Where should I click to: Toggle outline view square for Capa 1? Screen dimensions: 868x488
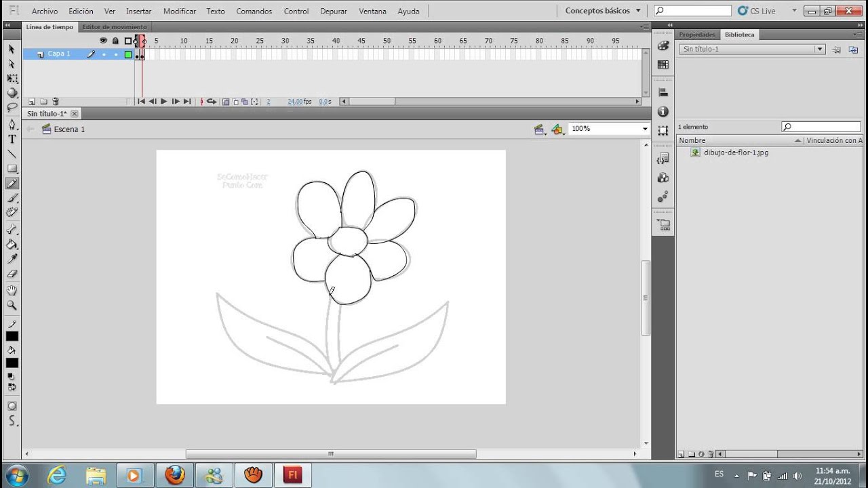127,54
